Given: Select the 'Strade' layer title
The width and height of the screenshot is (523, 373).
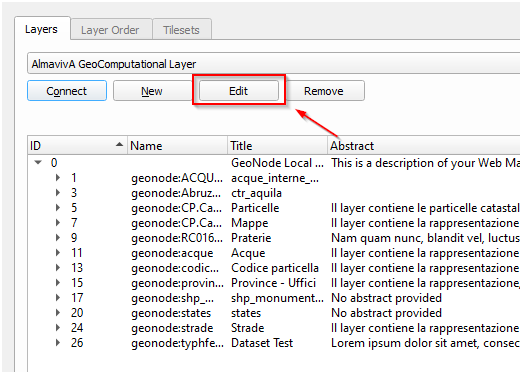Looking at the screenshot, I should click(247, 328).
